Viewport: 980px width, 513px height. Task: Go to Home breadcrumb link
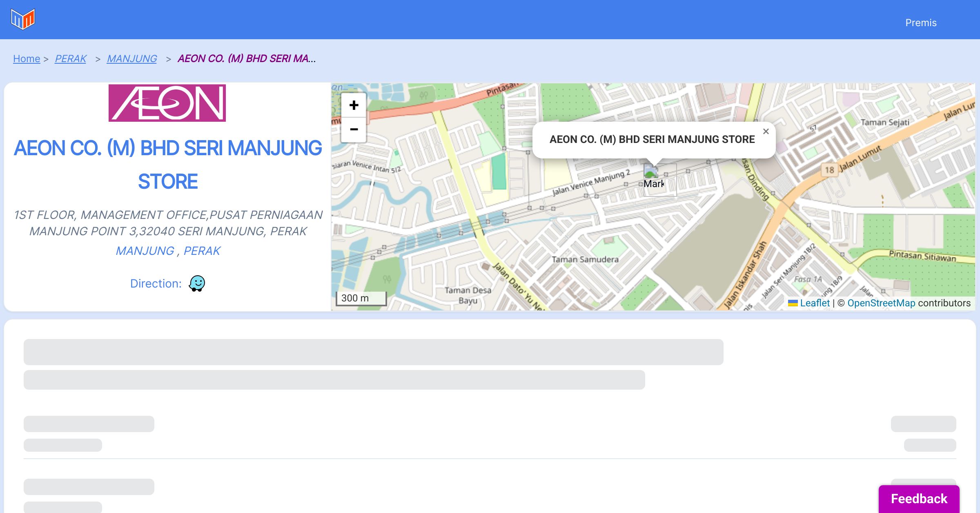27,59
